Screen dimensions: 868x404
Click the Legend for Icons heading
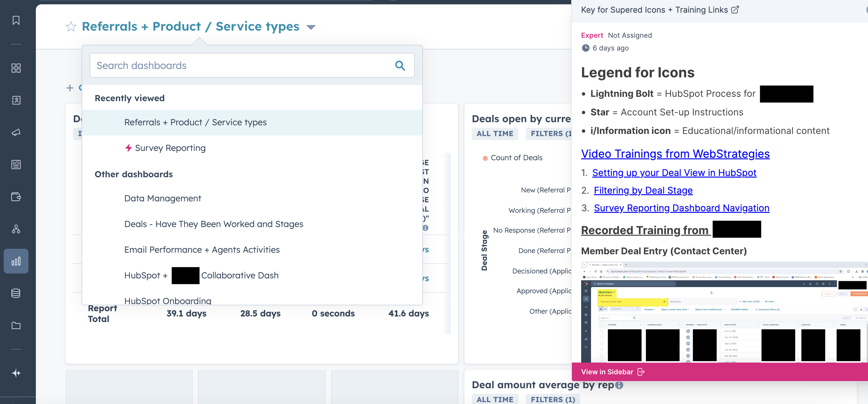[x=637, y=72]
